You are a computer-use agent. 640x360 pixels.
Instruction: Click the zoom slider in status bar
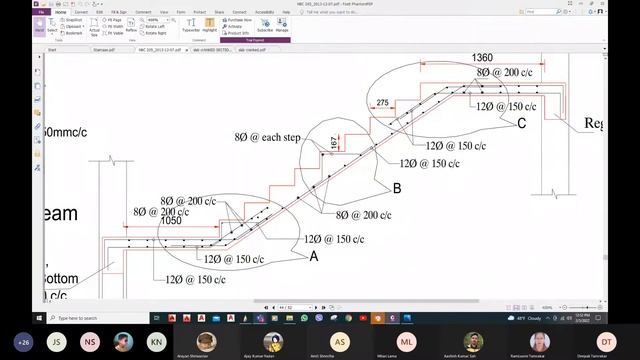click(x=587, y=307)
